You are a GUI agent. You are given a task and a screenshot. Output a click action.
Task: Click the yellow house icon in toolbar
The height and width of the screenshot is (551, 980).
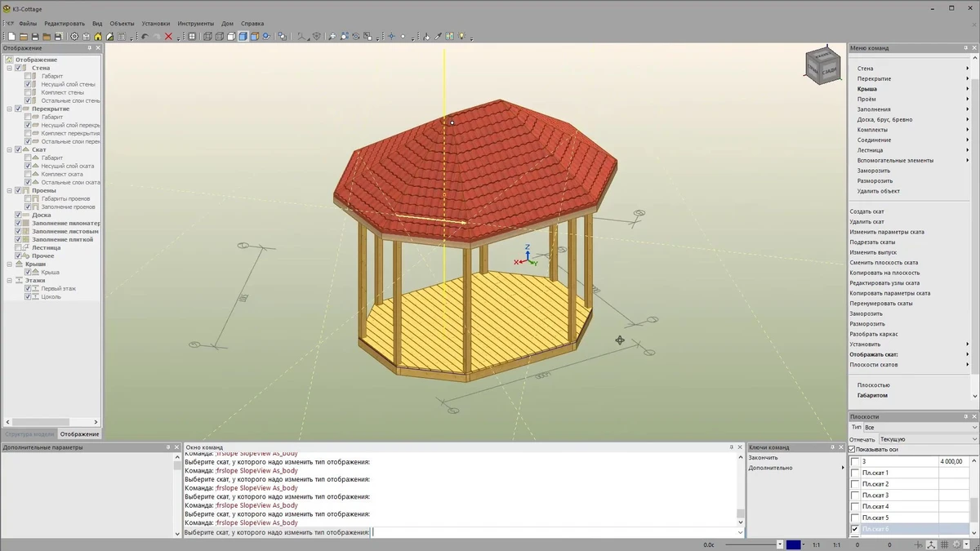(98, 37)
